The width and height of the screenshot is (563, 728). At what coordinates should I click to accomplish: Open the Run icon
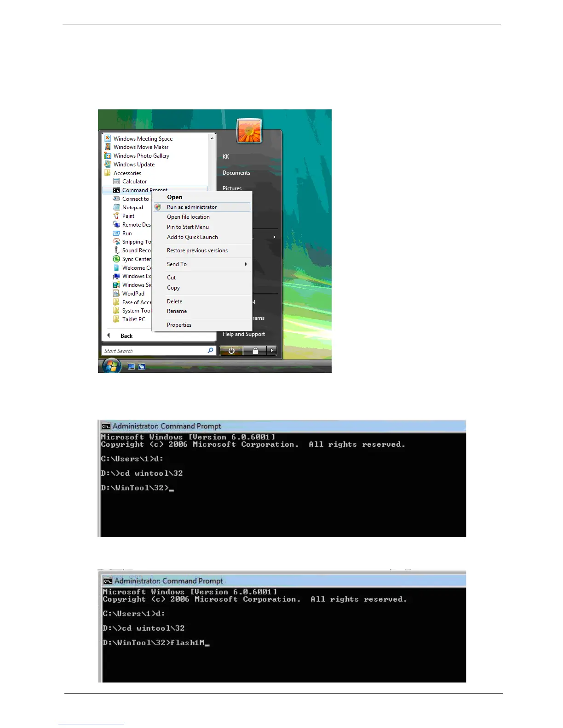click(x=116, y=233)
